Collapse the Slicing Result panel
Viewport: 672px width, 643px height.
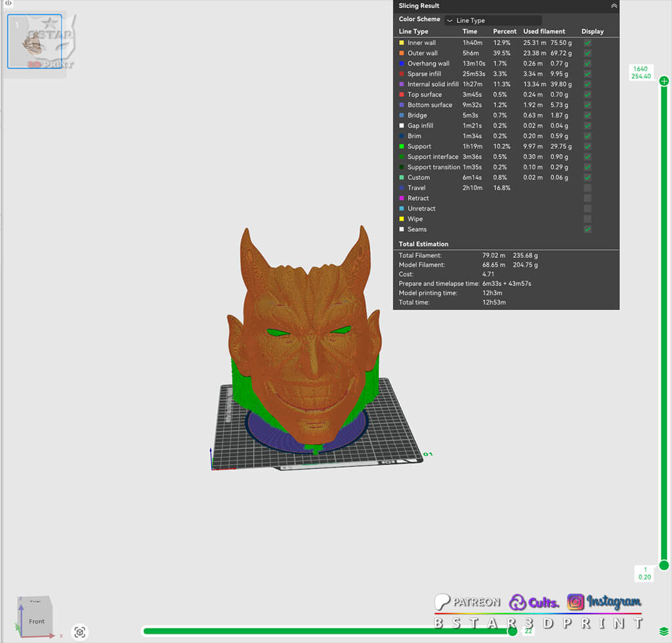614,6
